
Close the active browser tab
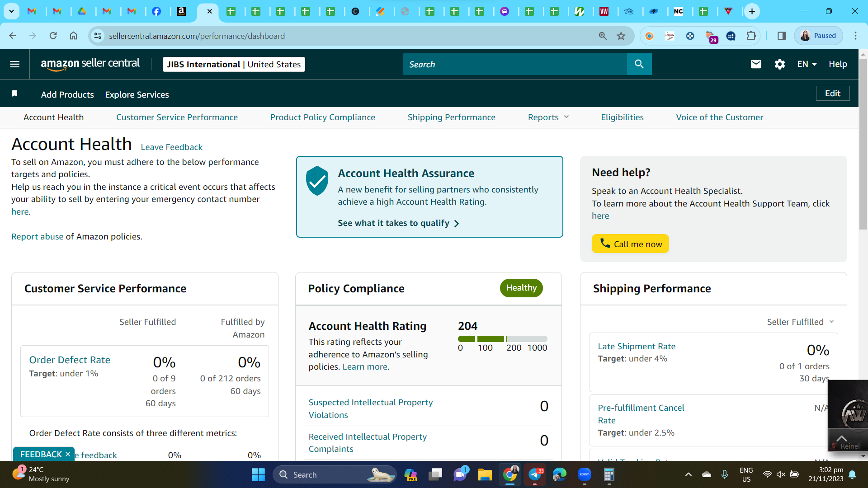tap(209, 11)
